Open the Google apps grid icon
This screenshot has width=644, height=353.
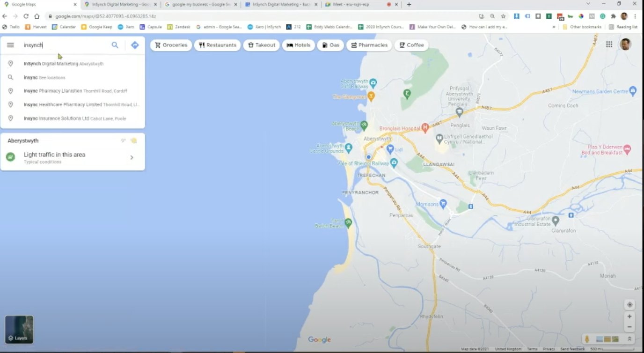(609, 44)
